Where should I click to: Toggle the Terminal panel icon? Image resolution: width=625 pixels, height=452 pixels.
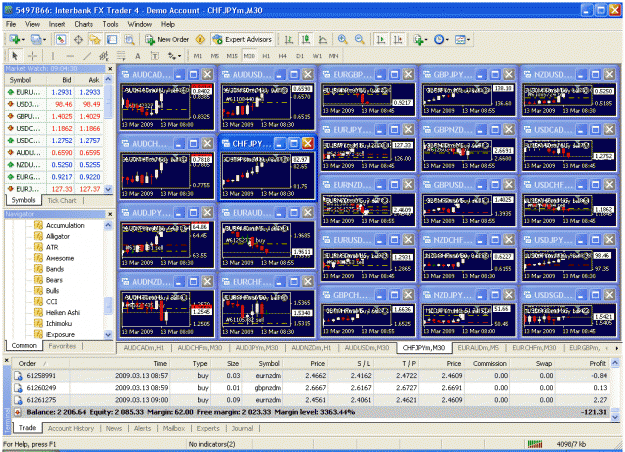112,39
